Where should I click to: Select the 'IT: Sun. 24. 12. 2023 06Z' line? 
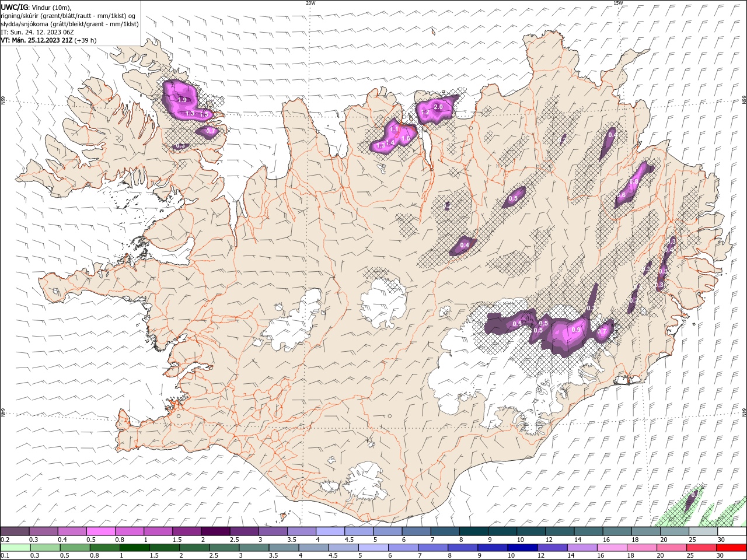(x=37, y=32)
